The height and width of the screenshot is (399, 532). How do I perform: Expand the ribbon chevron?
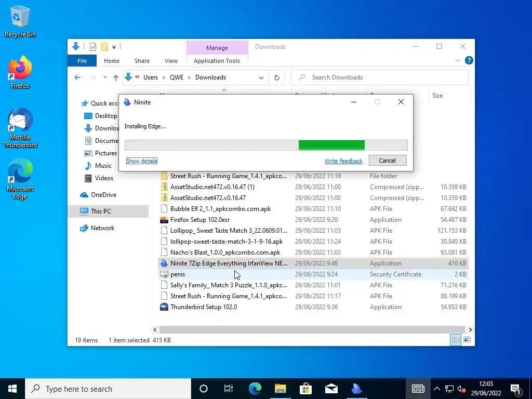pos(457,60)
